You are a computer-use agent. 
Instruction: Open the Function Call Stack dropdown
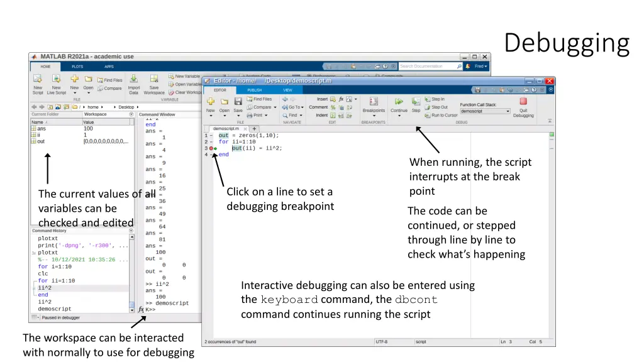coord(485,111)
